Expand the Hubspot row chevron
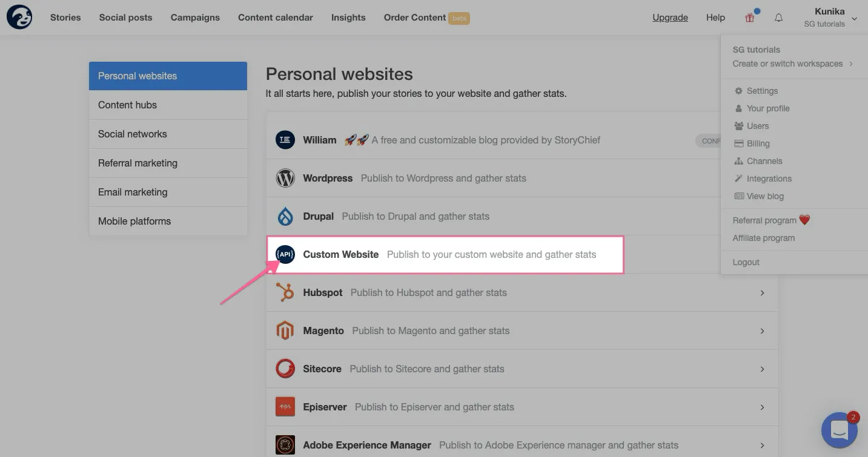The height and width of the screenshot is (457, 868). coord(762,293)
